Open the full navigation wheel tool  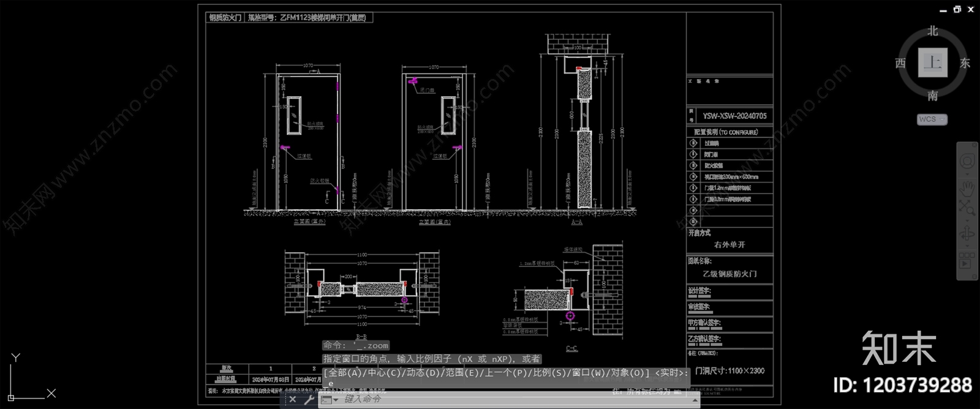click(967, 161)
